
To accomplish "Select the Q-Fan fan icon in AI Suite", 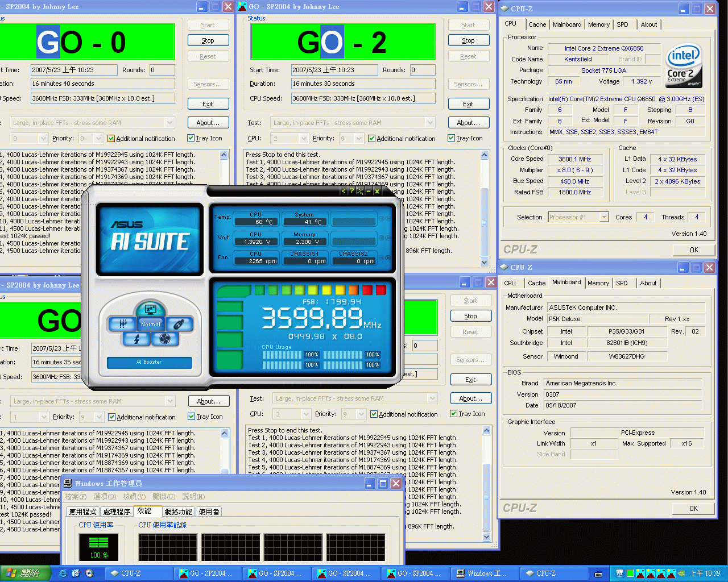I will pos(165,339).
